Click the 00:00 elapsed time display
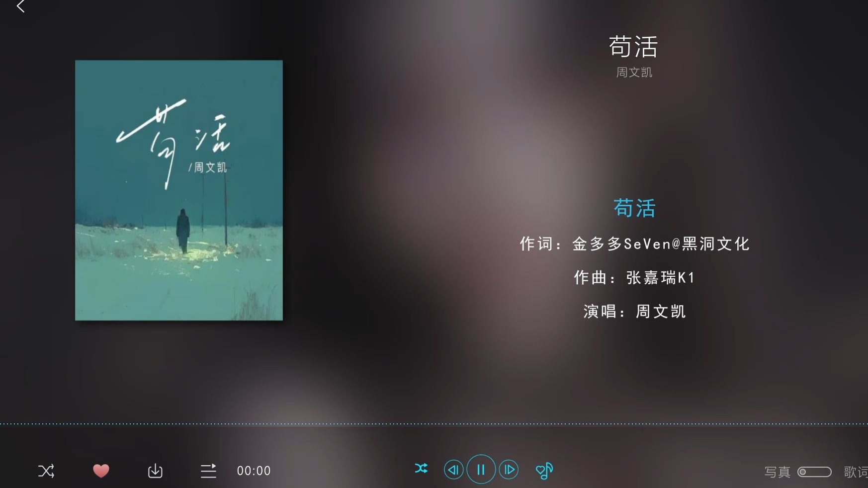This screenshot has width=868, height=488. (254, 471)
